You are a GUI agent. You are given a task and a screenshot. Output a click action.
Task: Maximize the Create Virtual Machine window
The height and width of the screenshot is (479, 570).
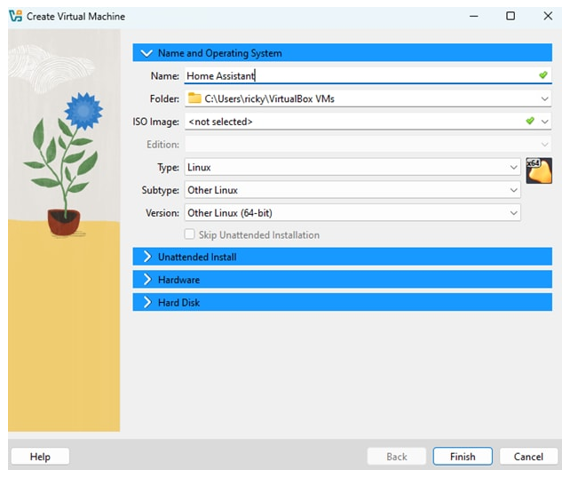coord(510,16)
